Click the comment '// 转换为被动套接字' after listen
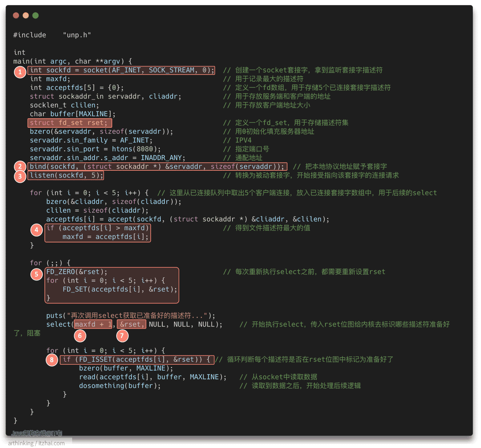This screenshot has height=448, width=481. [x=311, y=176]
